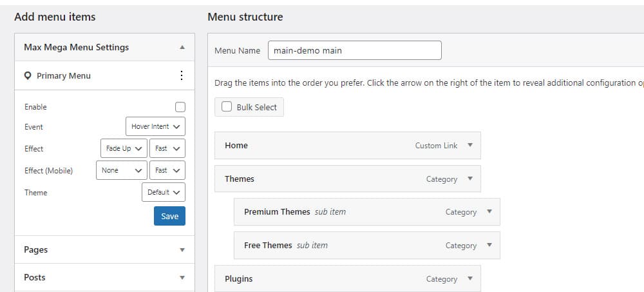Expand the Posts accordion section
Image resolution: width=644 pixels, height=292 pixels.
point(105,278)
